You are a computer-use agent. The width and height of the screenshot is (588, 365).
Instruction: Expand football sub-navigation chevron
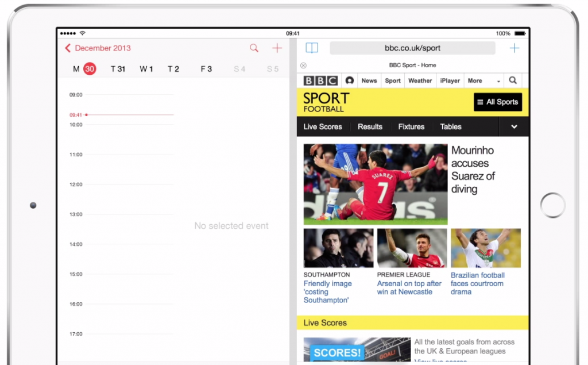tap(514, 126)
